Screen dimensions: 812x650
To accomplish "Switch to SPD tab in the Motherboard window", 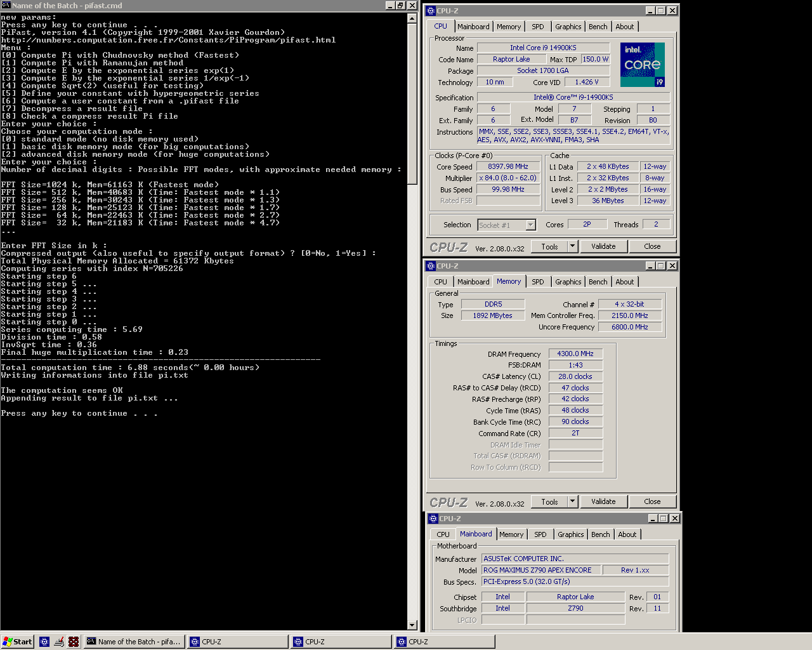I will point(540,534).
